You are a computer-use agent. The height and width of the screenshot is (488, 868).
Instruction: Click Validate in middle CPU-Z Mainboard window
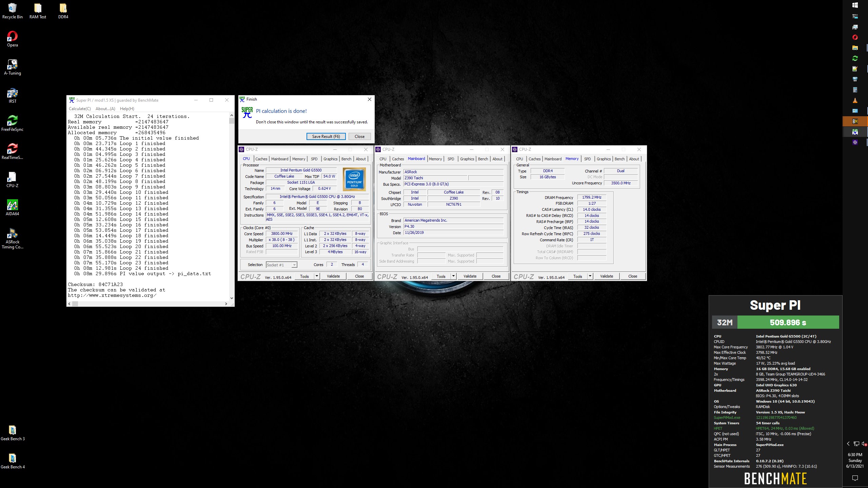coord(470,276)
